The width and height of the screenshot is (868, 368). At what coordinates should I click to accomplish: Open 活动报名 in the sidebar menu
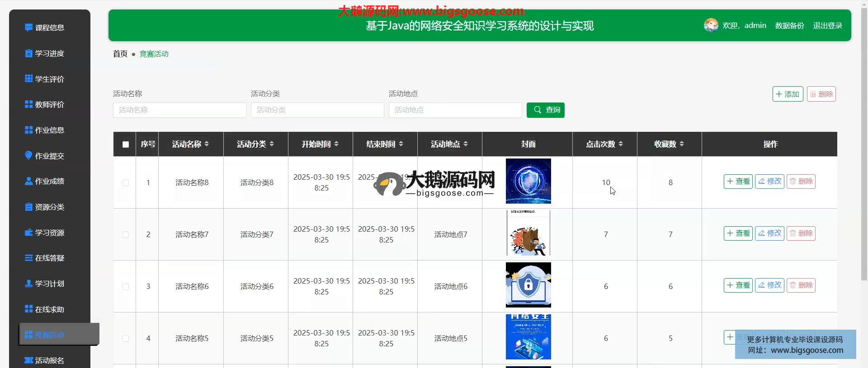(49, 360)
